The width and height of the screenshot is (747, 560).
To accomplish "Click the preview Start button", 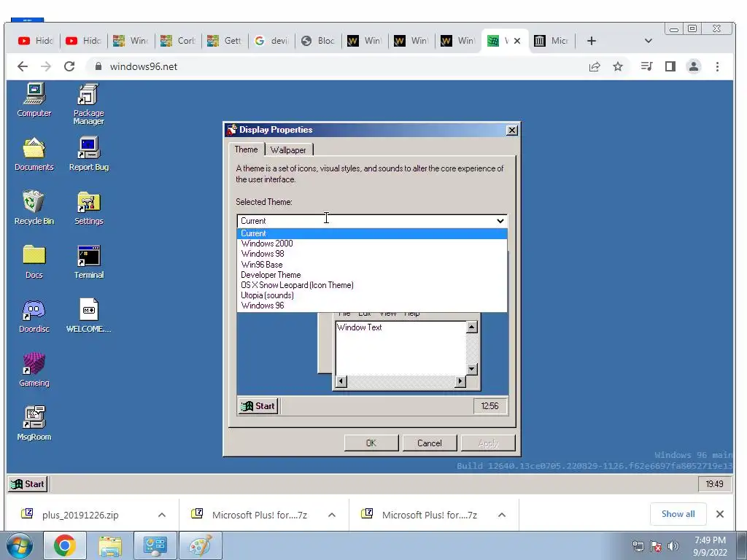I will (258, 405).
